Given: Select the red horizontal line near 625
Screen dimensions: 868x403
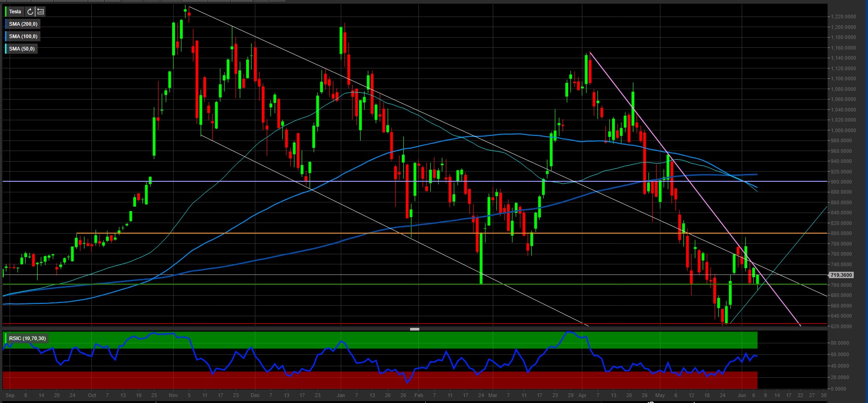Looking at the screenshot, I should click(276, 324).
